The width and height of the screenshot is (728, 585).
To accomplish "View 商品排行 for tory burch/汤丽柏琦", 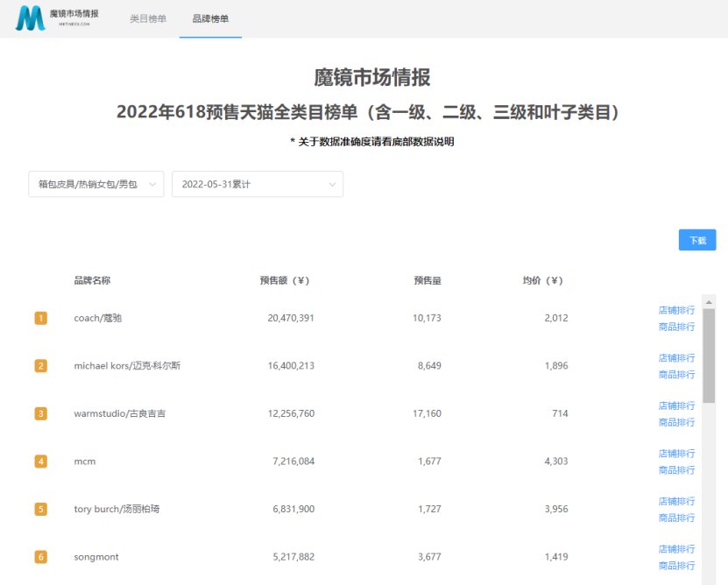I will tap(676, 518).
